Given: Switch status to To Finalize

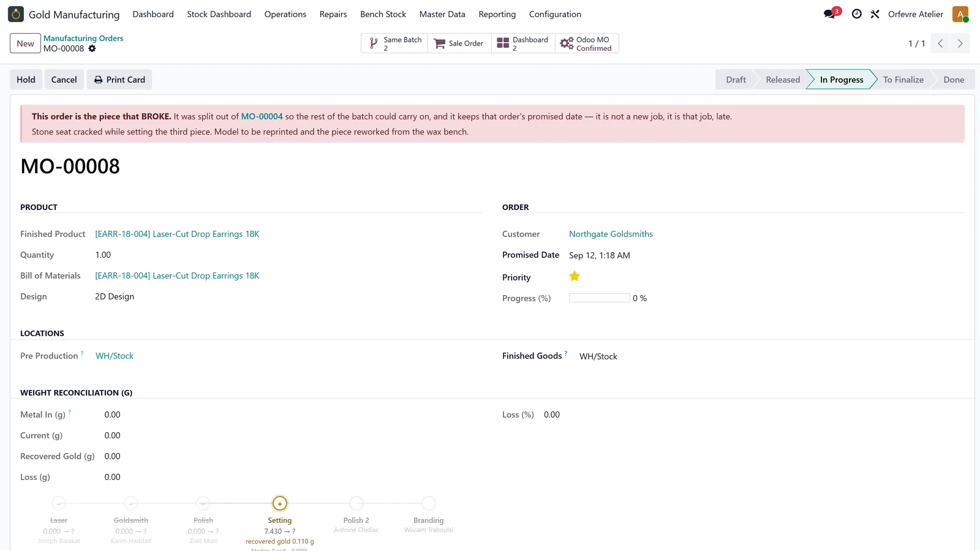Looking at the screenshot, I should point(903,80).
